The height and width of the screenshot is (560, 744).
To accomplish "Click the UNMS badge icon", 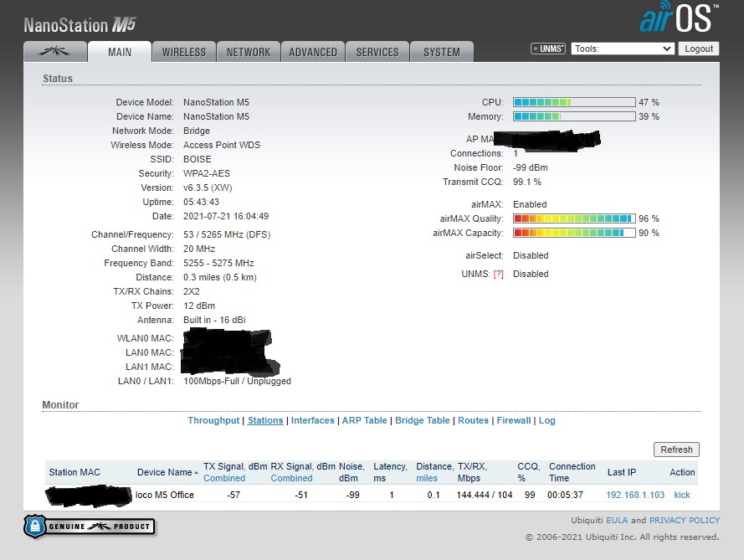I will [x=548, y=49].
